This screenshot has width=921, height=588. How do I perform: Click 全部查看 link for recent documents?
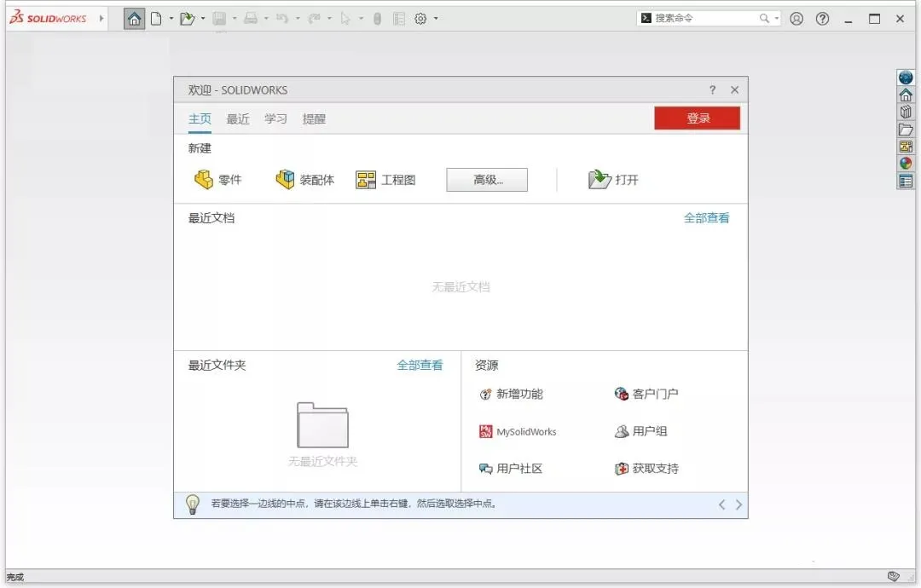[x=706, y=218]
